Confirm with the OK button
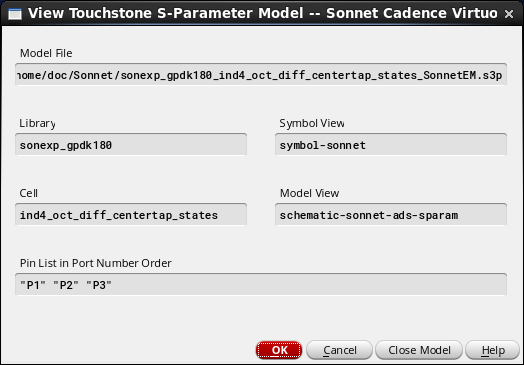This screenshot has height=365, width=524. pos(279,350)
